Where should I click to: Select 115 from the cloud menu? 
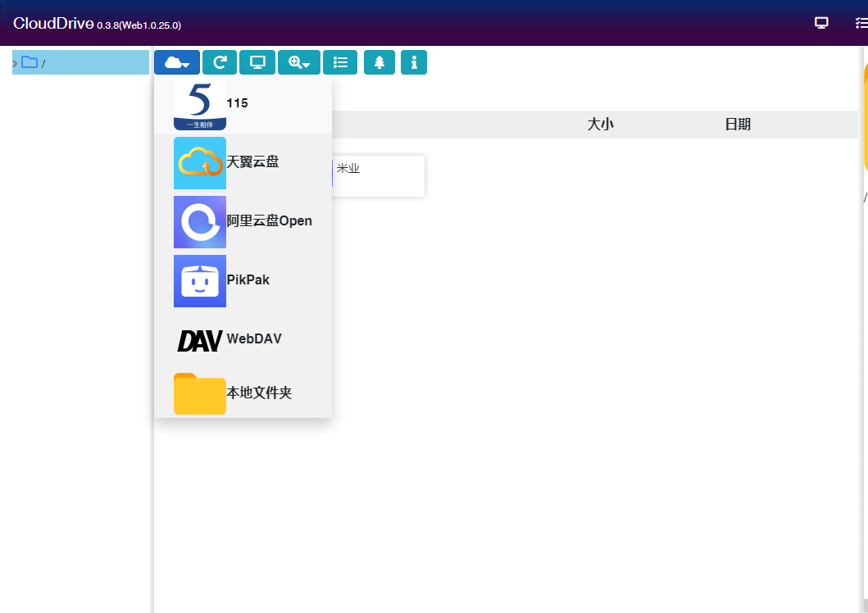pos(243,104)
